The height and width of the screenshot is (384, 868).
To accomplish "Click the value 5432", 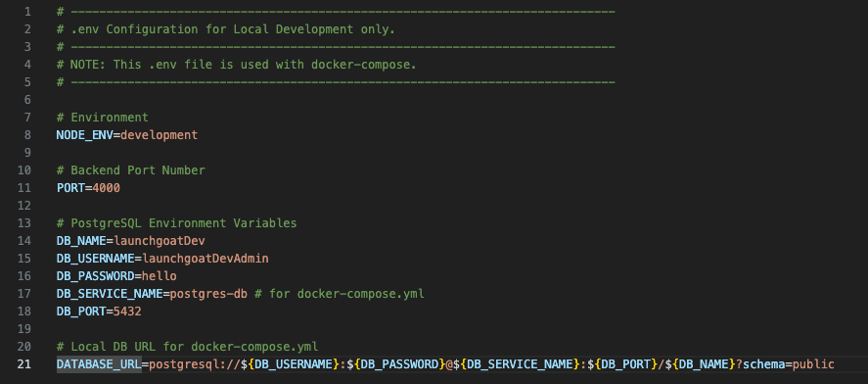I will tap(127, 312).
